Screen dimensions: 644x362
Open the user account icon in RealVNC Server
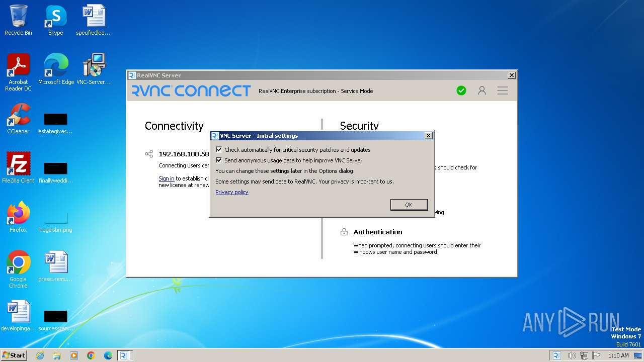pyautogui.click(x=482, y=90)
